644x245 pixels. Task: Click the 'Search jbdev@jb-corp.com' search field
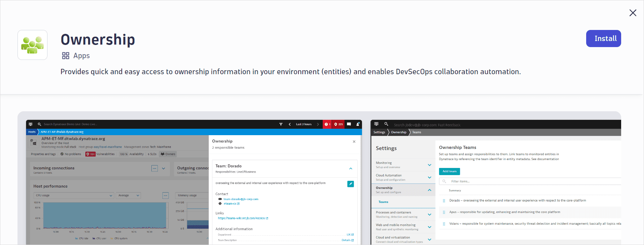click(x=427, y=125)
